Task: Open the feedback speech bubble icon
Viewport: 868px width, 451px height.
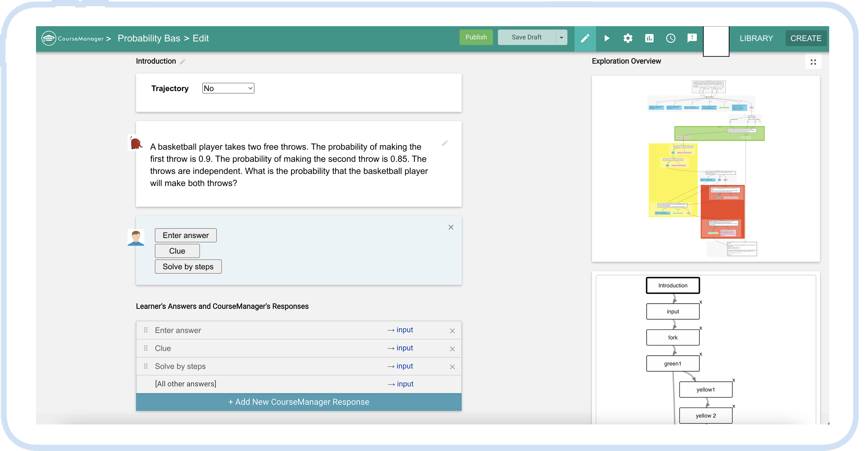Action: 692,38
